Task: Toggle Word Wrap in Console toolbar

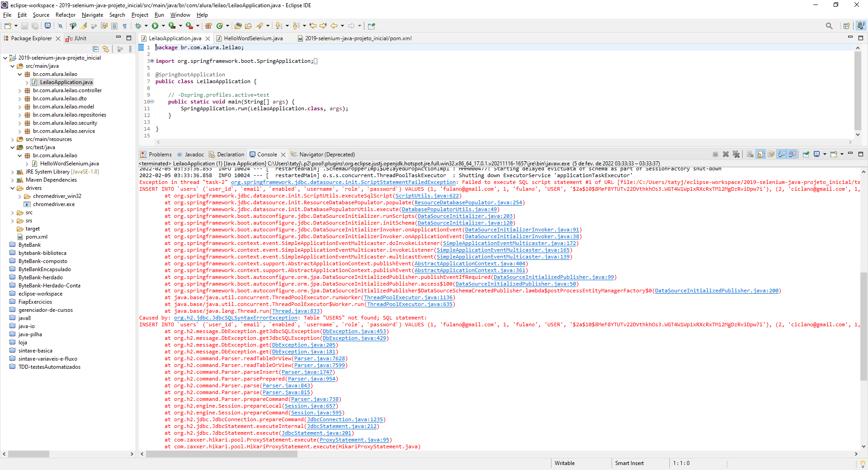Action: coord(771,154)
